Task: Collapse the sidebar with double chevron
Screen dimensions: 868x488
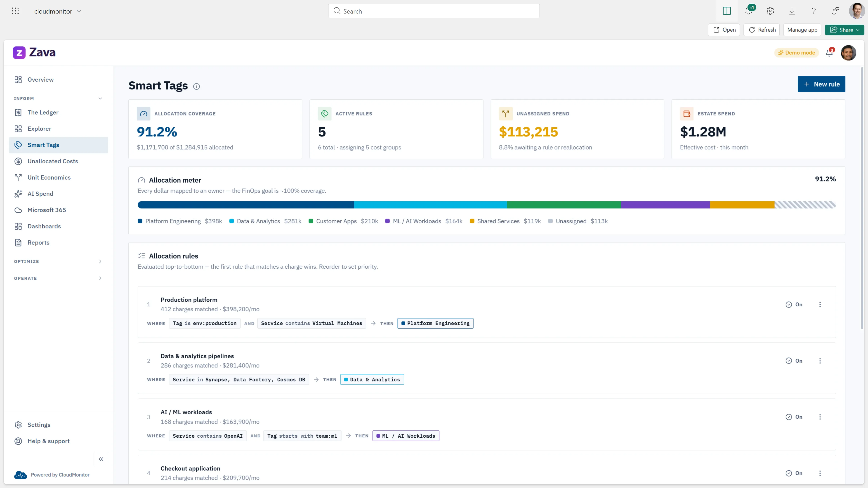Action: click(101, 459)
